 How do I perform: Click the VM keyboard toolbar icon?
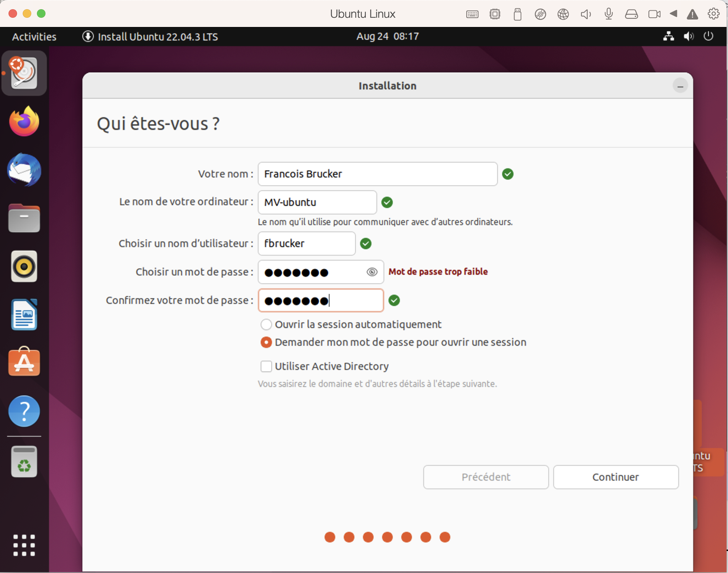[x=472, y=14]
